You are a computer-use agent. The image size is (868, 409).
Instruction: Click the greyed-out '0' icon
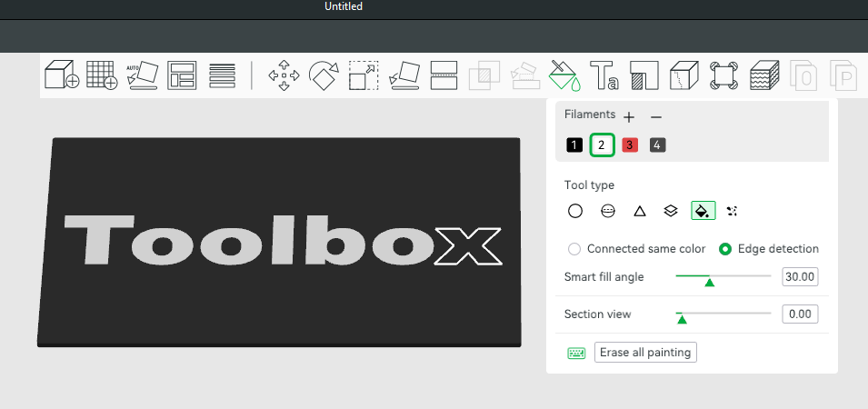point(803,75)
